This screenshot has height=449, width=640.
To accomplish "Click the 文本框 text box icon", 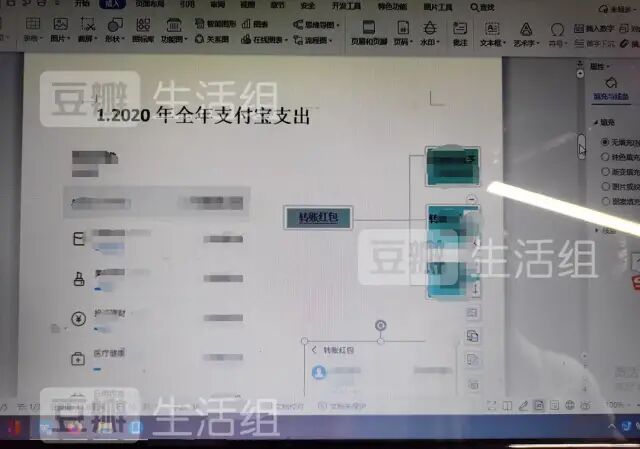I will coord(492,29).
